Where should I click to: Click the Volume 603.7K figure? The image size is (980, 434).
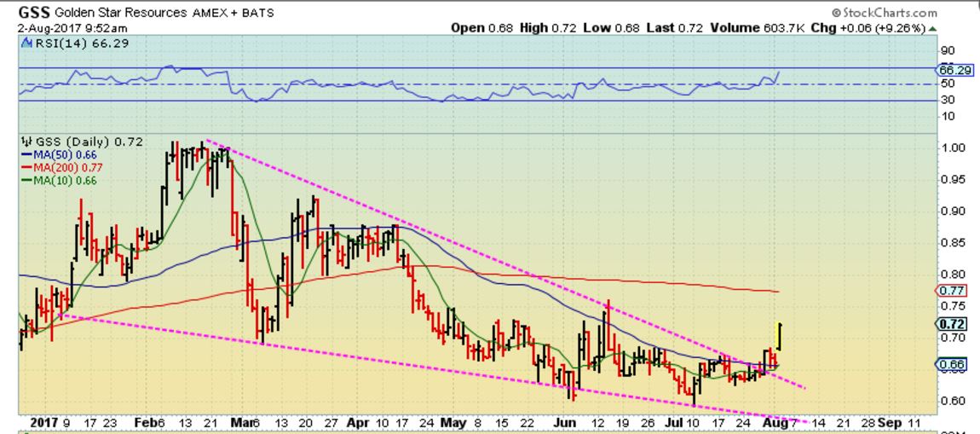(x=756, y=28)
